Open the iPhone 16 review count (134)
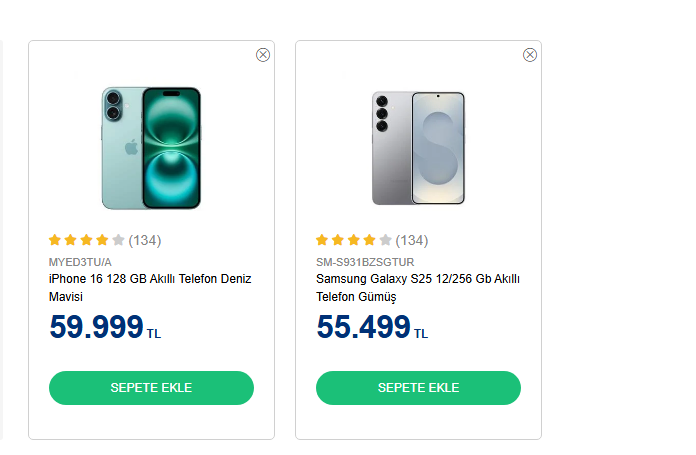Viewport: 696px width, 455px height. coord(145,240)
